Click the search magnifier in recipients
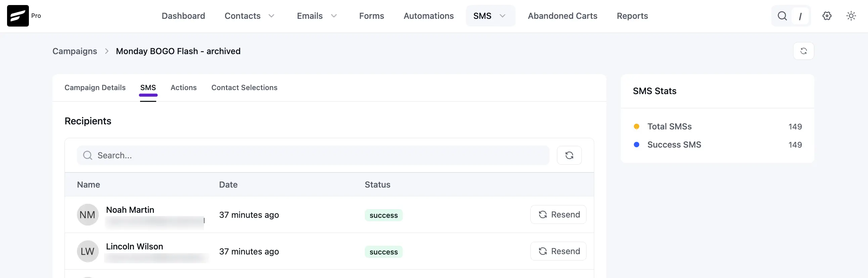 [x=88, y=155]
